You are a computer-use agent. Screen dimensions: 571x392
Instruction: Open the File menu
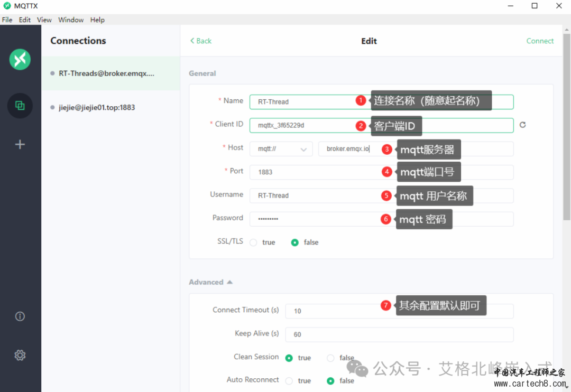click(7, 20)
